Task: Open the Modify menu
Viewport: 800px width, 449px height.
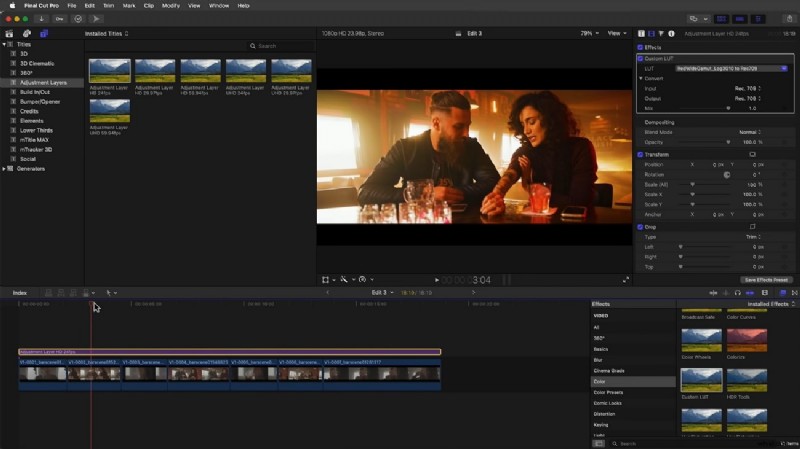Action: click(x=171, y=6)
